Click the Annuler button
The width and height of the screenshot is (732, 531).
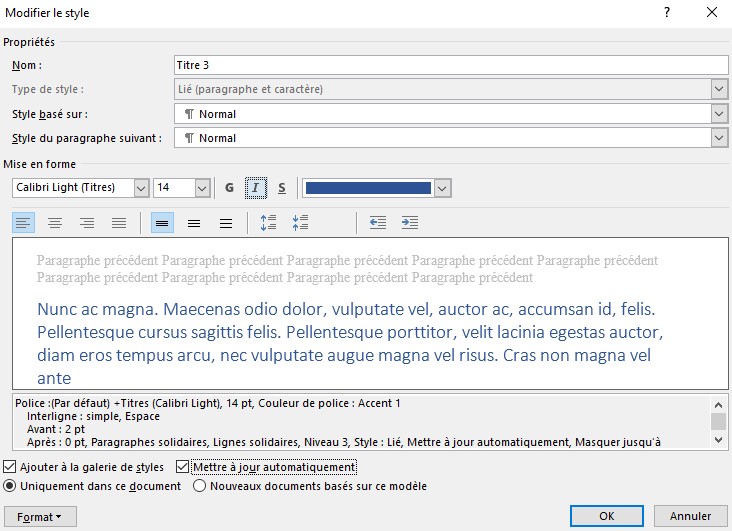(690, 516)
